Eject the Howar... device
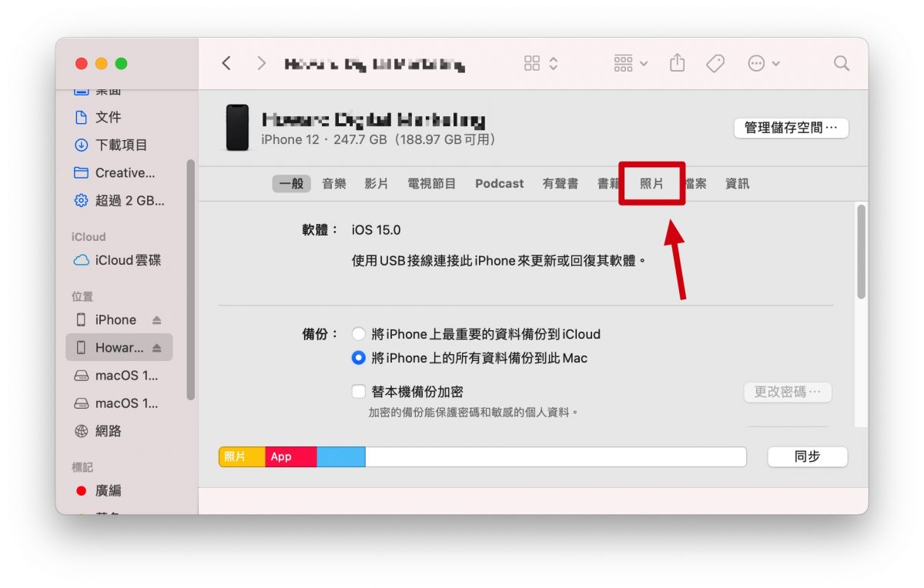 pos(157,348)
